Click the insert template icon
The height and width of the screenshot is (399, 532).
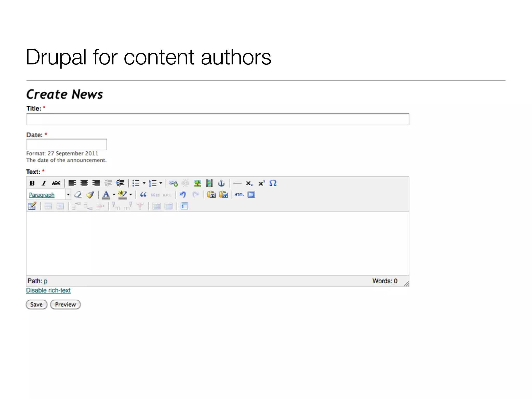pos(184,206)
